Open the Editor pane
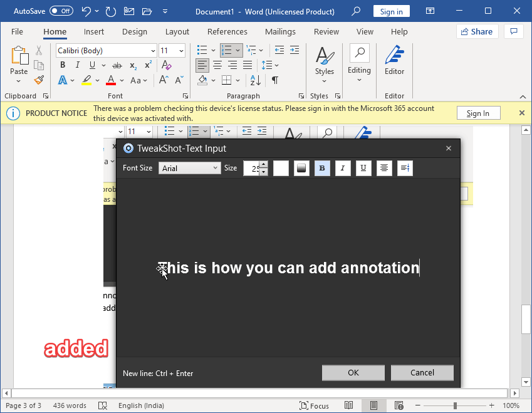532x413 pixels. pos(394,63)
